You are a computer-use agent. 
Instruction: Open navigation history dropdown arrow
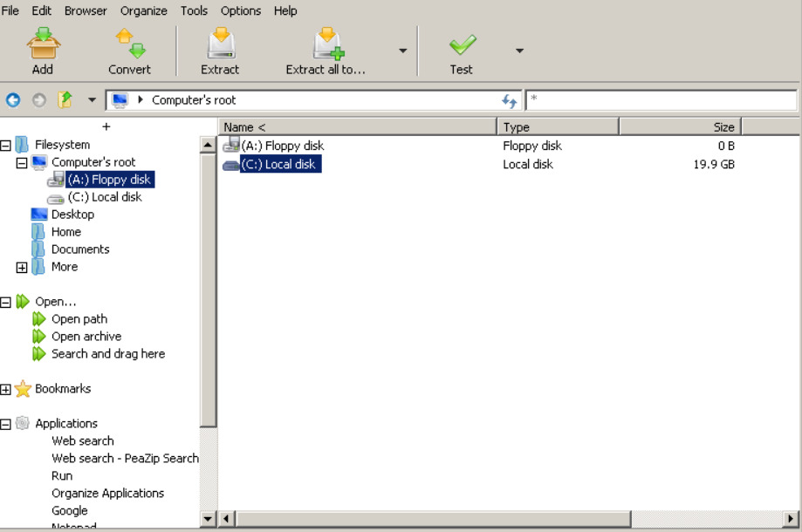pos(92,99)
